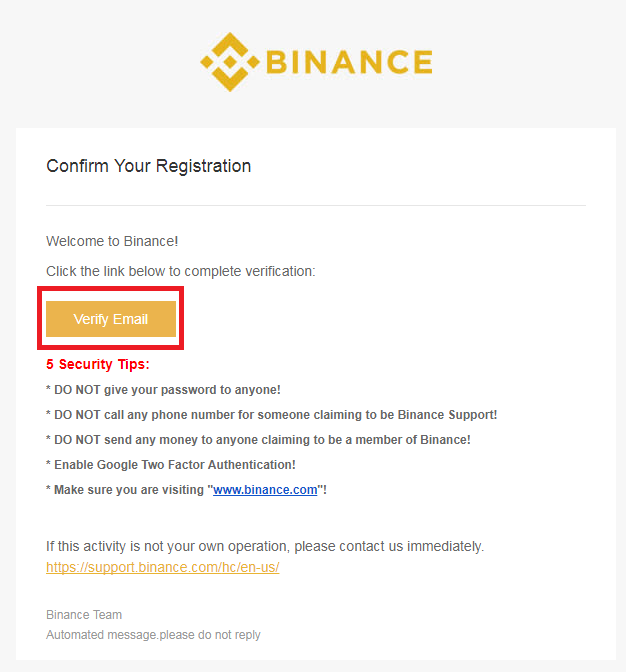
Task: Click the Binance diamond logo icon
Action: [x=230, y=62]
